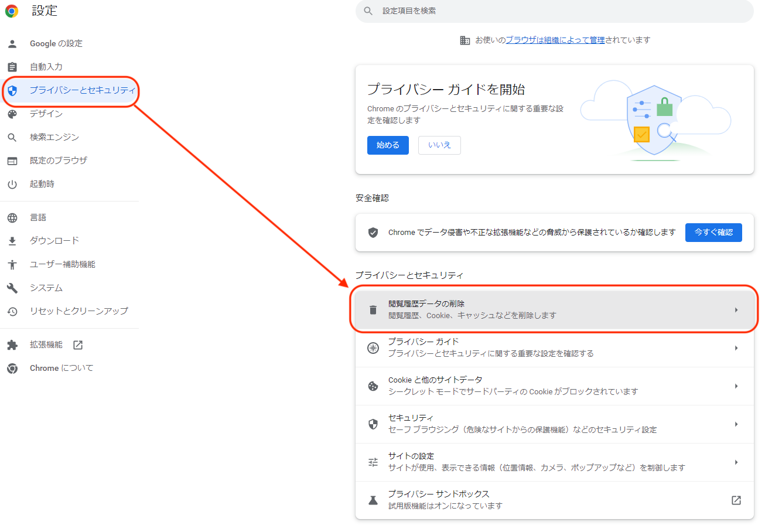The image size is (765, 532).
Task: Click the search magnifier icon in settings search
Action: click(x=368, y=11)
